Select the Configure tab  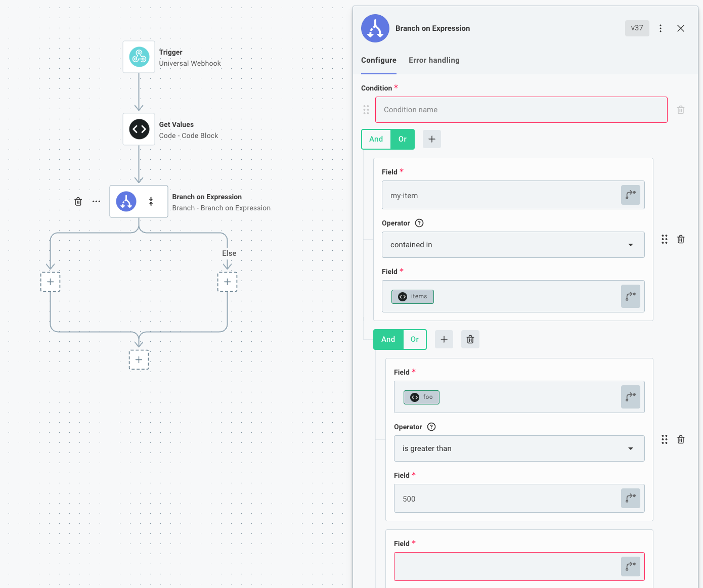[x=378, y=60]
